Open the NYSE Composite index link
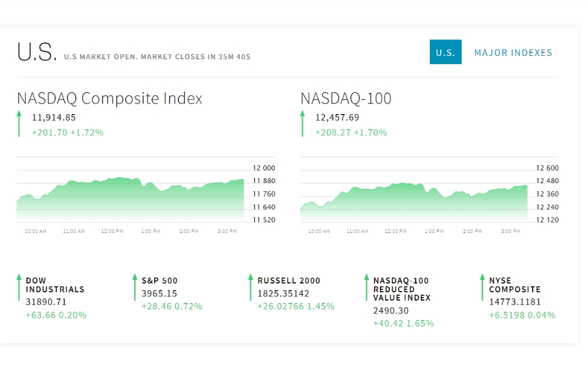Screen dimensions: 588x370 click(515, 285)
